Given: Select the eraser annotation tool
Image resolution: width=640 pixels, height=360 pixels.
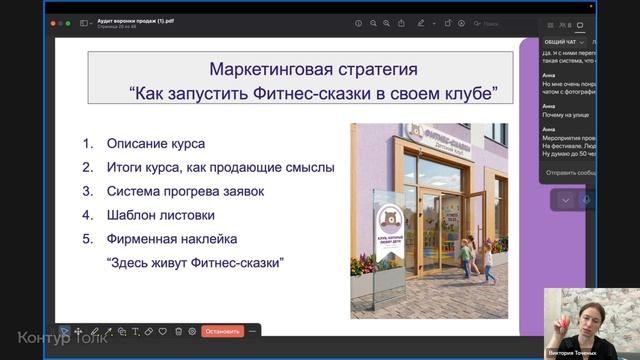Looking at the screenshot, I should point(149,332).
